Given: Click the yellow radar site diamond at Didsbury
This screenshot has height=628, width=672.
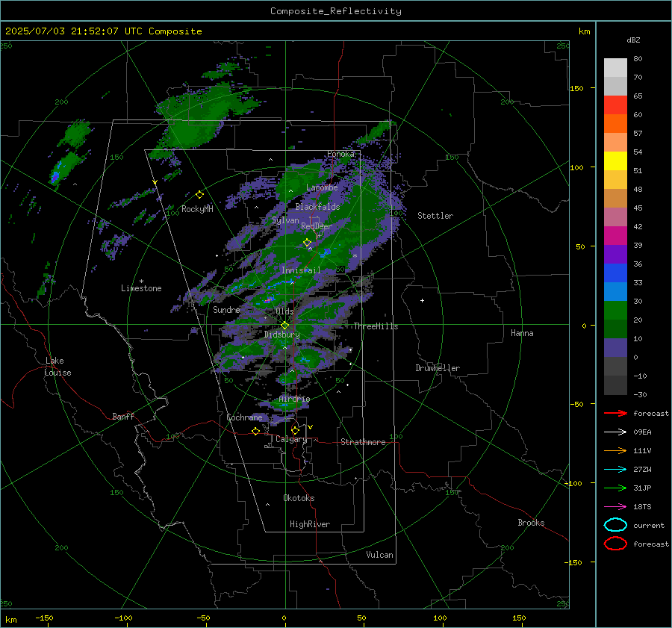Looking at the screenshot, I should click(x=284, y=326).
